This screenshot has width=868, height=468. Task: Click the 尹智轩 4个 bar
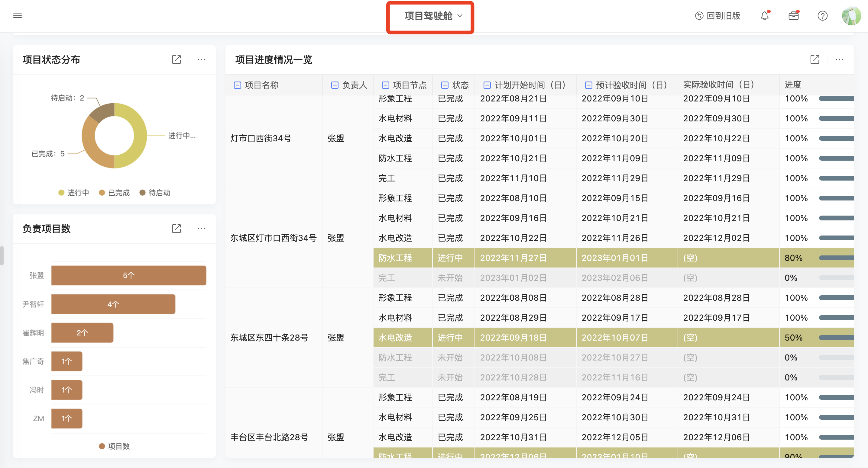click(x=113, y=304)
